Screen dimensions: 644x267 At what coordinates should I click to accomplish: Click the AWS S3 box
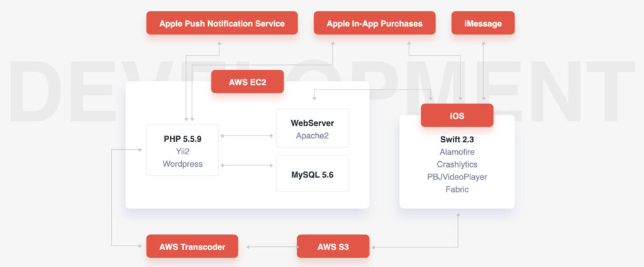tap(333, 246)
